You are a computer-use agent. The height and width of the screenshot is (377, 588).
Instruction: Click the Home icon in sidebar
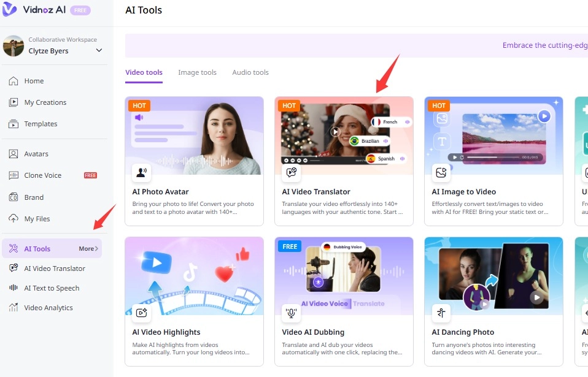(x=13, y=81)
